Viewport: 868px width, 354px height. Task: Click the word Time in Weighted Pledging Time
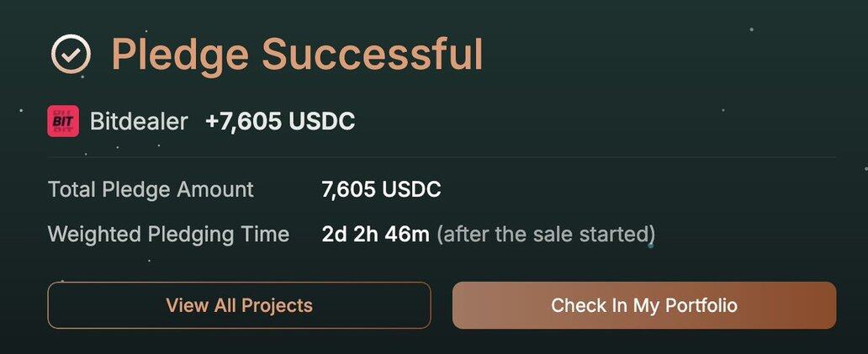click(x=266, y=234)
